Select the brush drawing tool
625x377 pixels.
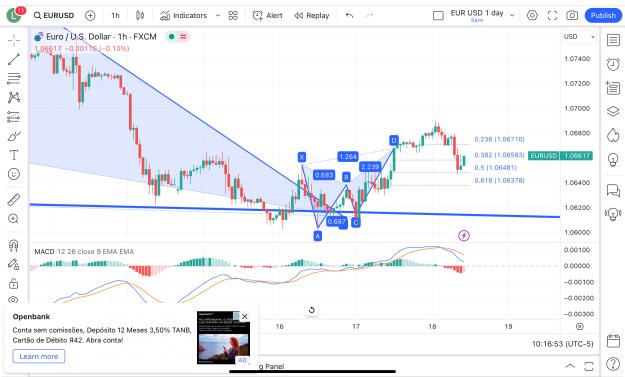(14, 136)
